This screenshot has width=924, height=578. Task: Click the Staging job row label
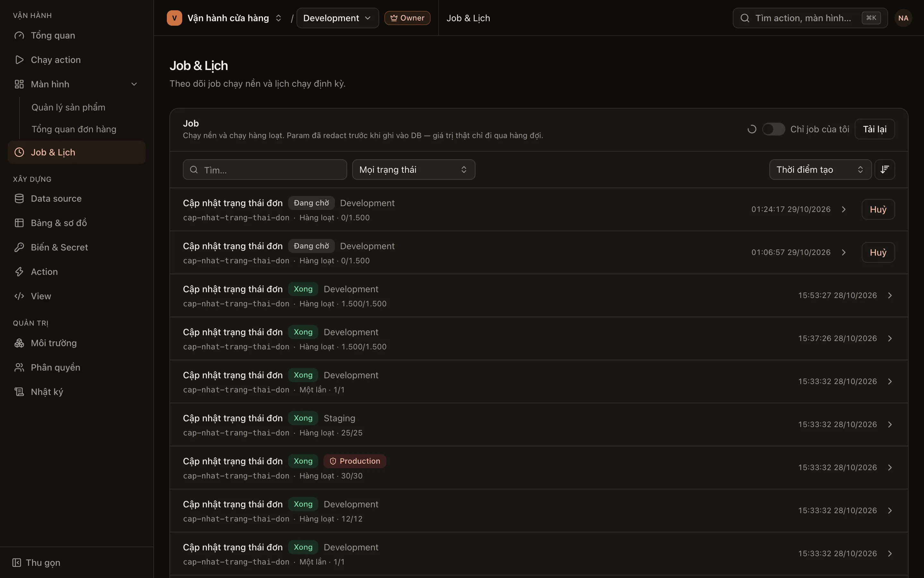click(339, 418)
